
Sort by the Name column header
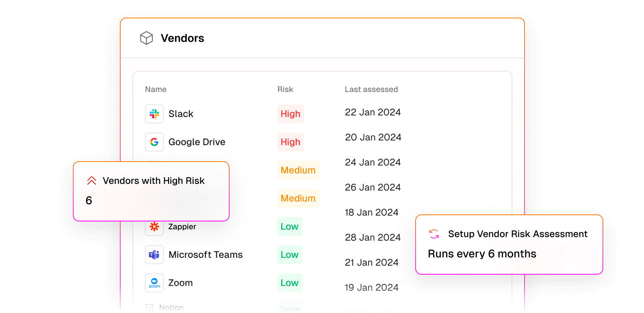[x=156, y=89]
